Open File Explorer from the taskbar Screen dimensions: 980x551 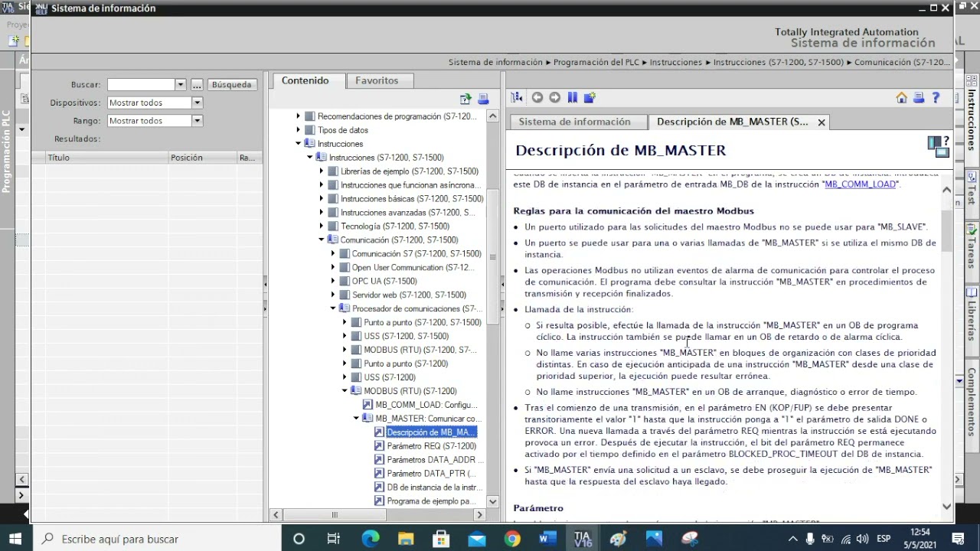tap(405, 539)
